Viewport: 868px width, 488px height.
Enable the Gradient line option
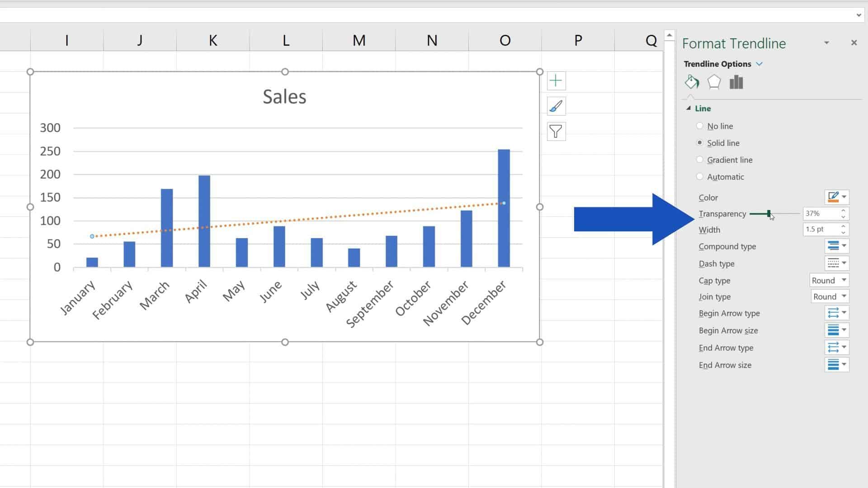[700, 159]
